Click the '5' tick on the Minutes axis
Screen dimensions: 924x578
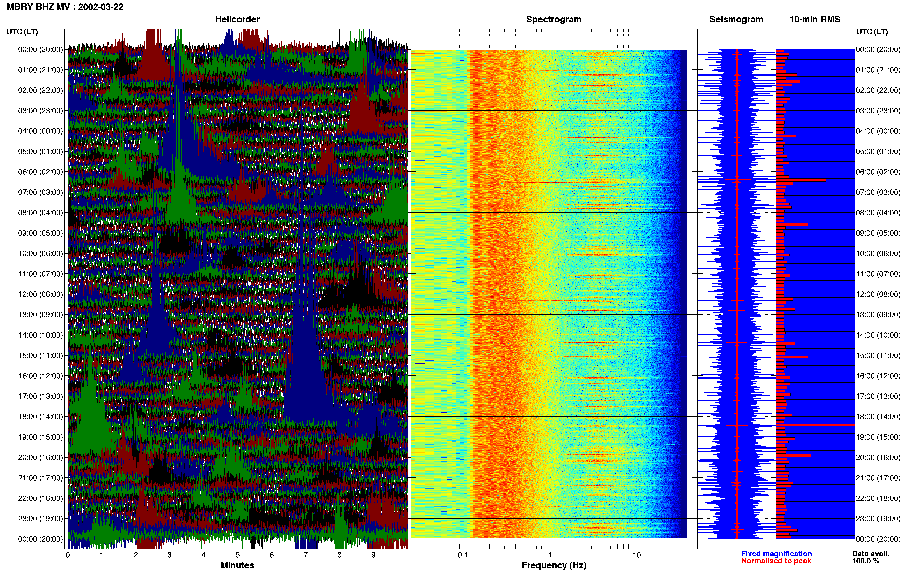[x=238, y=555]
